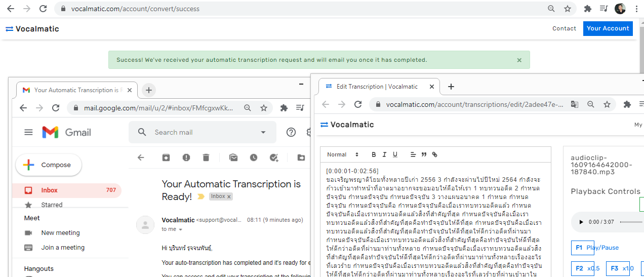Snooze the email with clock icon
Screen dimensions: 644x277
[254, 157]
